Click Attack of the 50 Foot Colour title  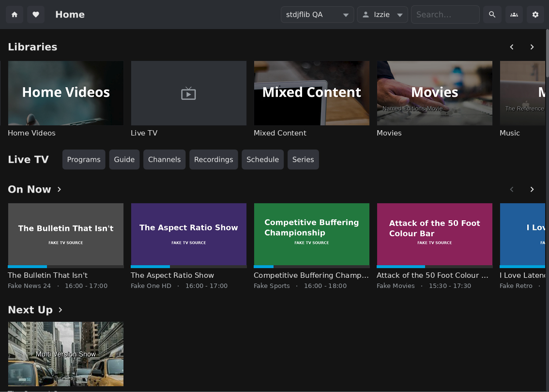pos(432,275)
